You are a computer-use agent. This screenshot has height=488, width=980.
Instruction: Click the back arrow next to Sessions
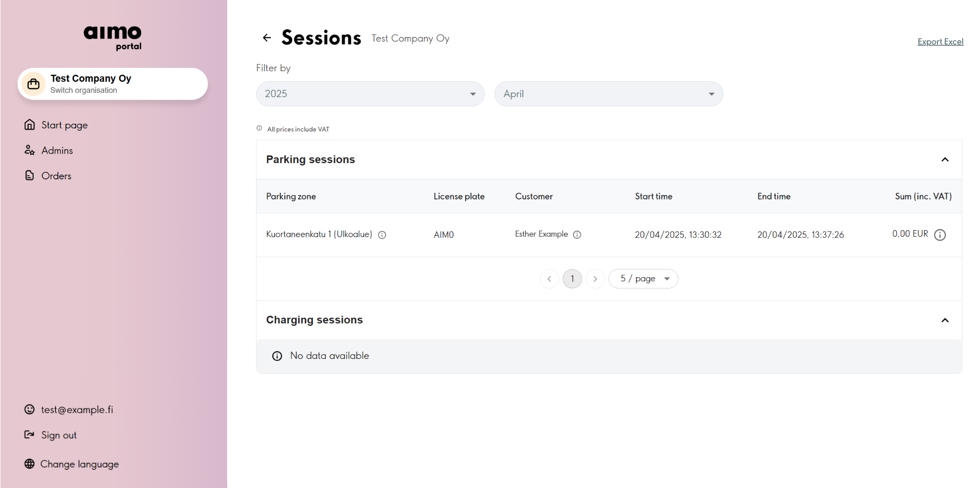(x=267, y=38)
